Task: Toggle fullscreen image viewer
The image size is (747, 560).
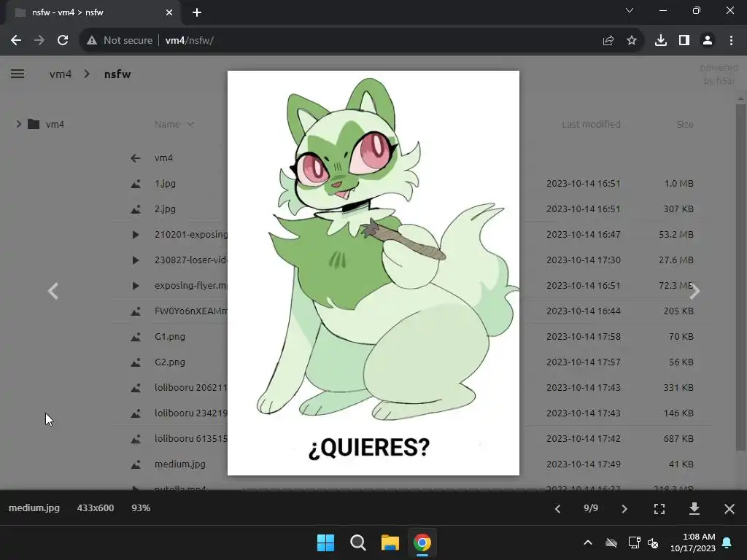Action: (659, 509)
